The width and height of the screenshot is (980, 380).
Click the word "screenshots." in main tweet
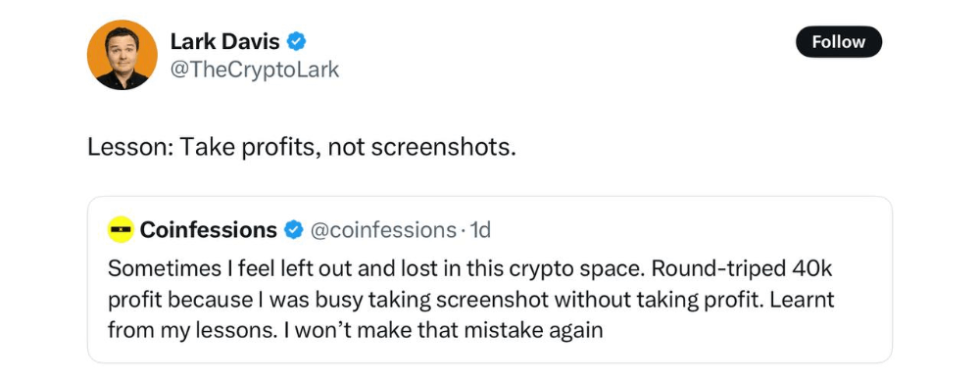pos(444,148)
